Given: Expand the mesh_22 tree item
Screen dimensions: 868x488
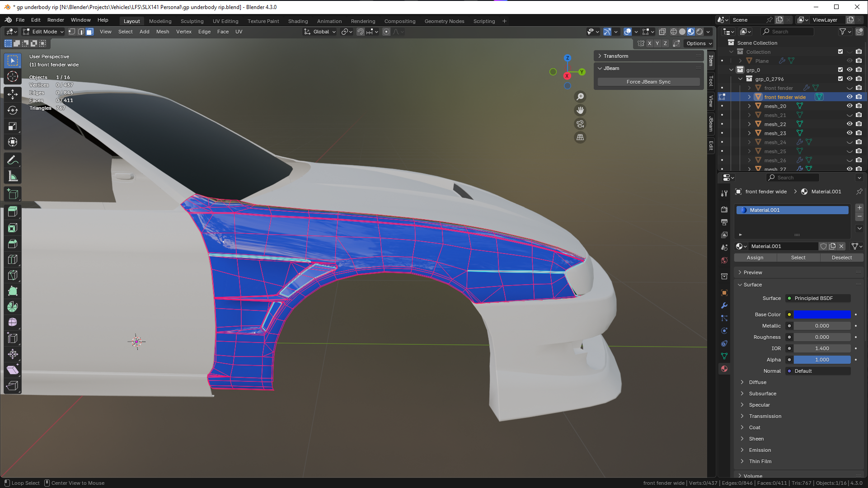Looking at the screenshot, I should (749, 124).
